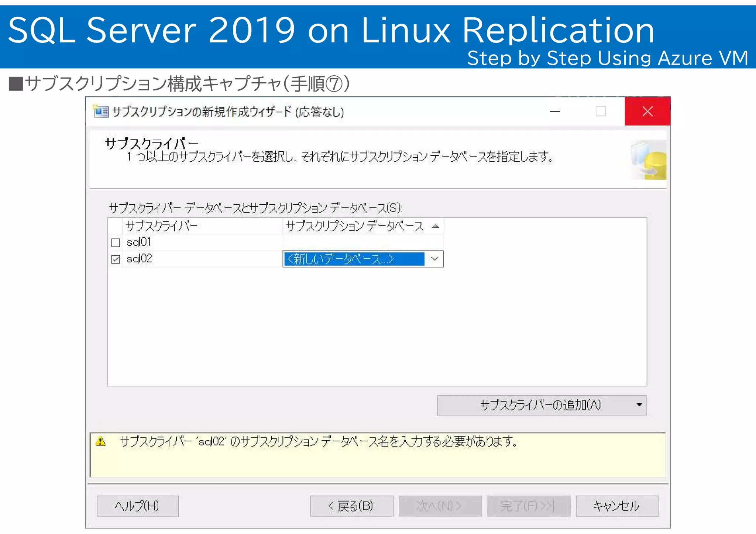This screenshot has height=534, width=756.
Task: Click the database wizard graphic at header right
Action: 649,160
